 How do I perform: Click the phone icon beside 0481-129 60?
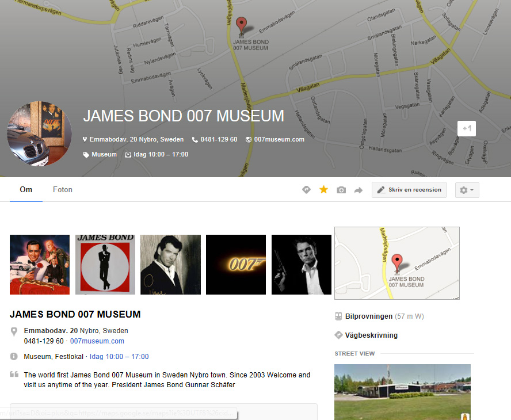coord(196,139)
